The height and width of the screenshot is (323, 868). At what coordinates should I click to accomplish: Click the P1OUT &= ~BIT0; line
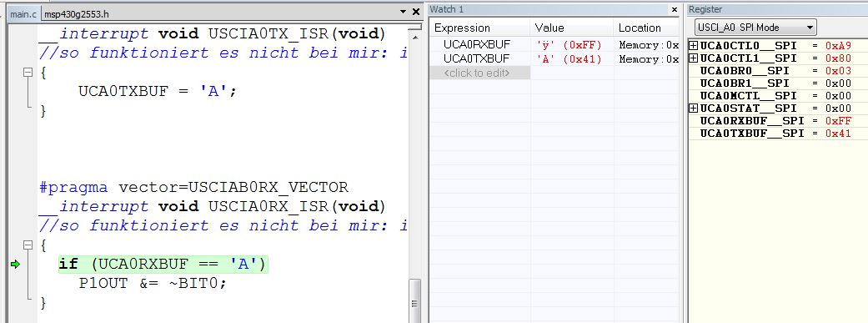pos(153,284)
